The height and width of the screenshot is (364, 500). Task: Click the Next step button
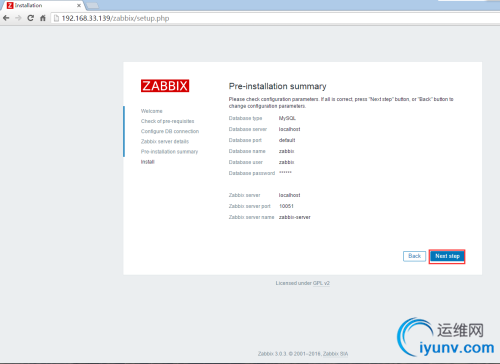(447, 256)
